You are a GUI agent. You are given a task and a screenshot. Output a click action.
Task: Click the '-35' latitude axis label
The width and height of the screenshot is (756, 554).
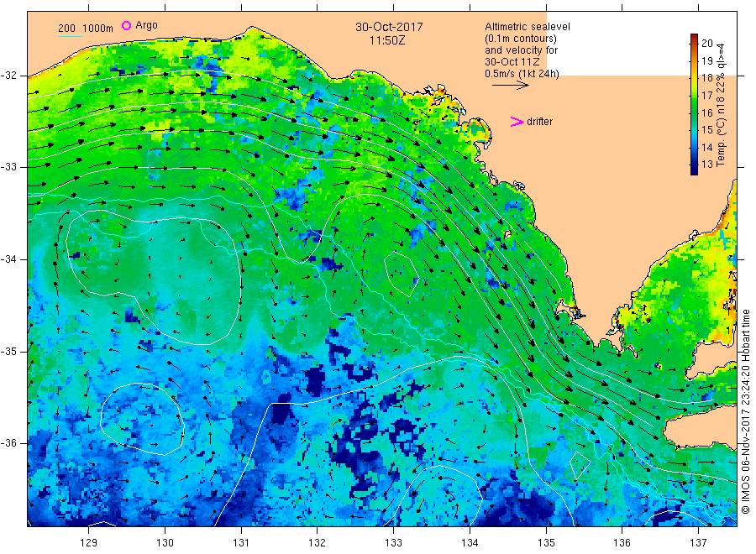point(8,351)
